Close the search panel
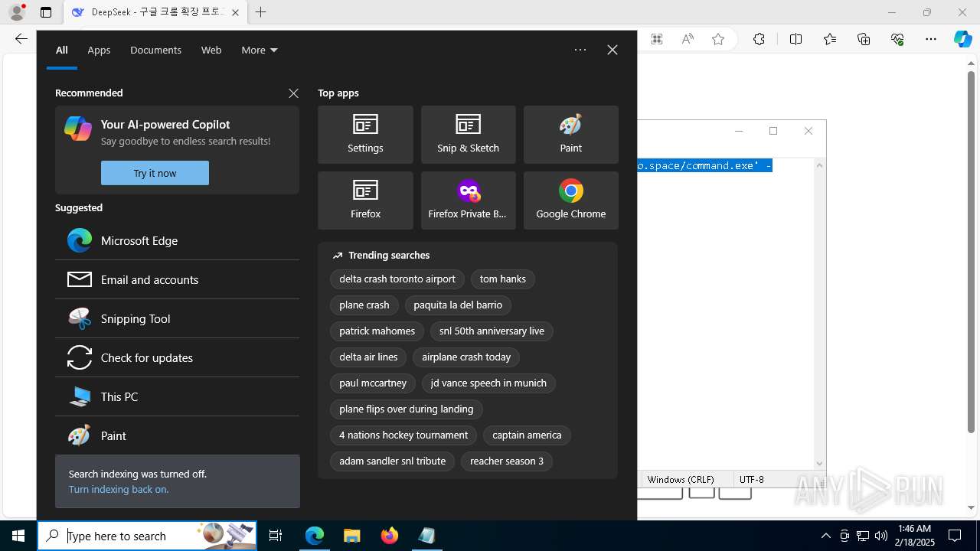The width and height of the screenshot is (980, 551). pyautogui.click(x=612, y=50)
